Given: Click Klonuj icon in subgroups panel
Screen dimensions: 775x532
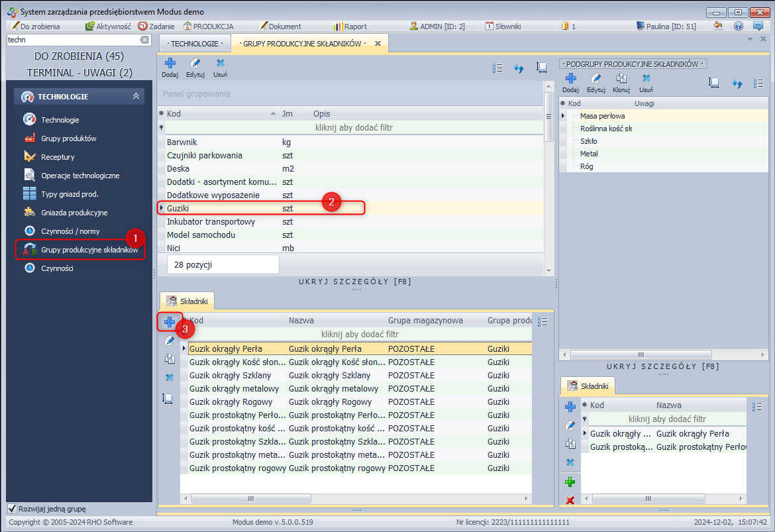Looking at the screenshot, I should pyautogui.click(x=621, y=79).
